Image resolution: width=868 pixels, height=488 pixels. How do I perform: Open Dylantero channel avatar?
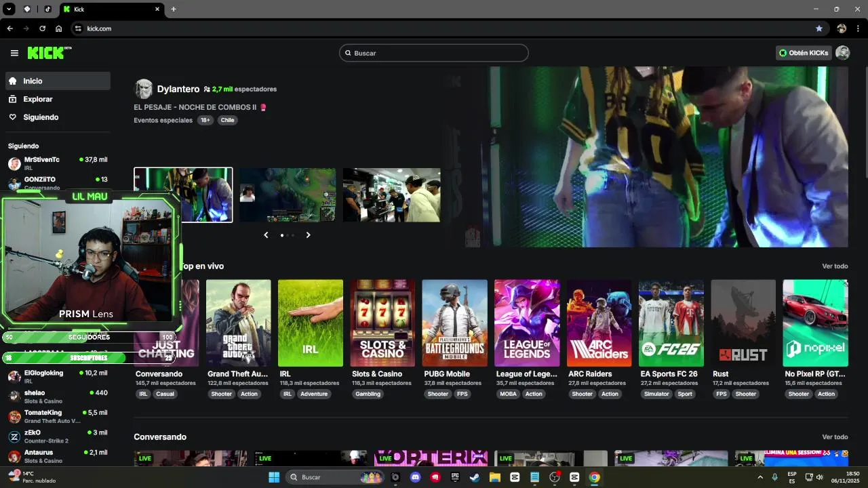pyautogui.click(x=144, y=89)
